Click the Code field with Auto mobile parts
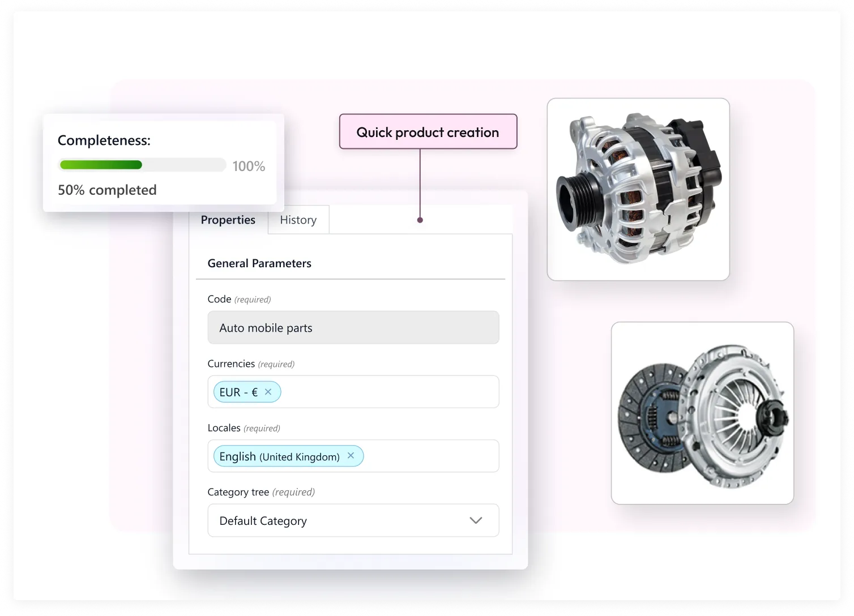 (353, 327)
